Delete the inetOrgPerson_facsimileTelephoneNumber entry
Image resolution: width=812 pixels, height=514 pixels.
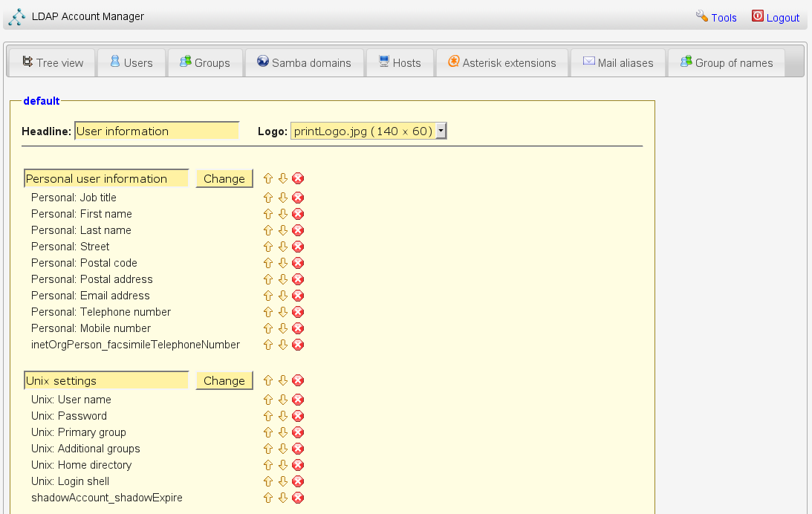298,345
